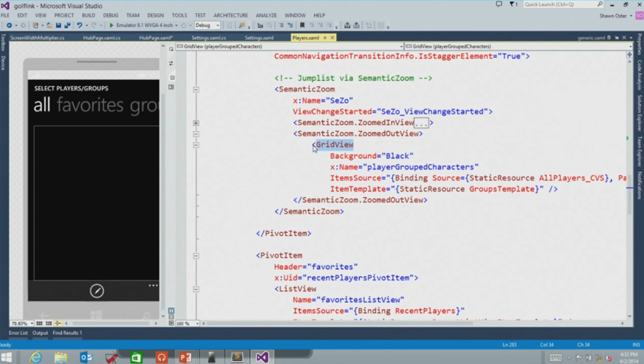644x364 pixels.
Task: Open the code editor 160 % zoom dropdown
Action: coord(188,323)
